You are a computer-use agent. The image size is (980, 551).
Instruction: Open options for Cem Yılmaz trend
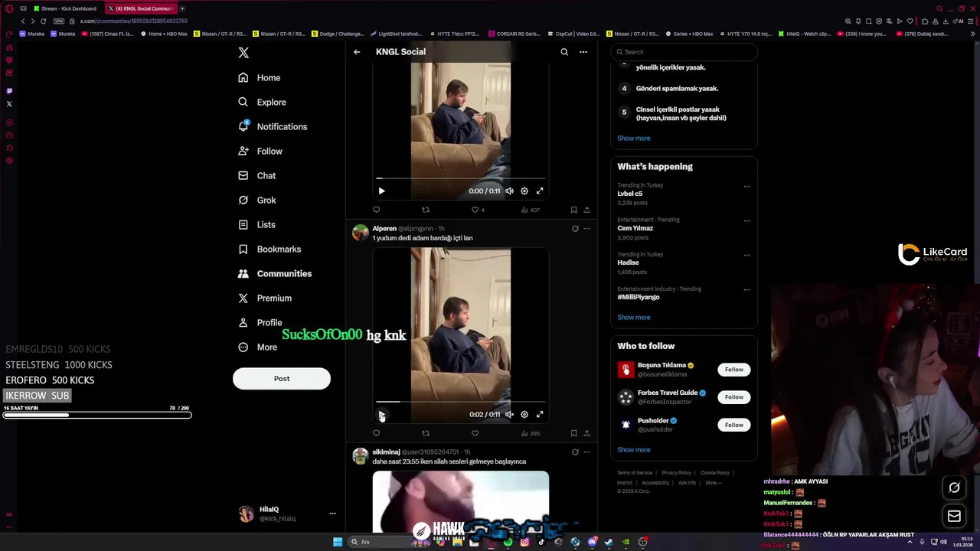(747, 221)
